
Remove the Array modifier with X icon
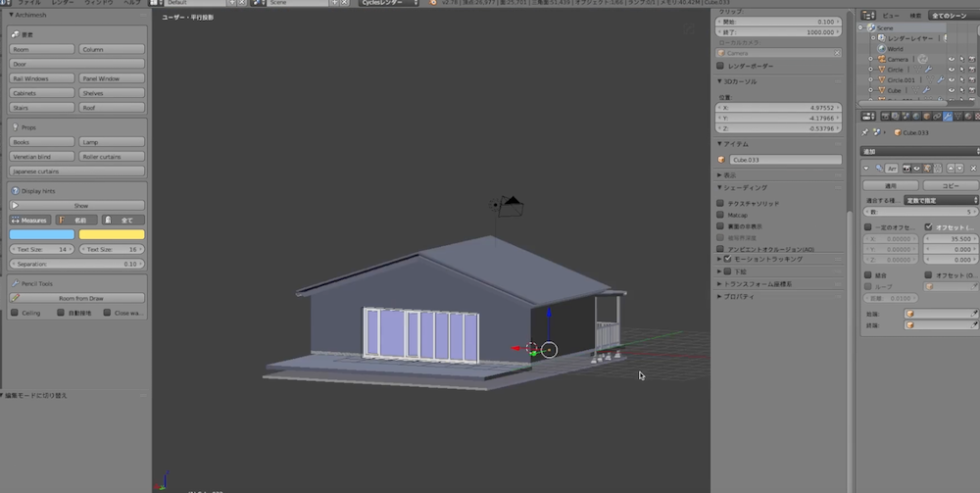(x=972, y=168)
